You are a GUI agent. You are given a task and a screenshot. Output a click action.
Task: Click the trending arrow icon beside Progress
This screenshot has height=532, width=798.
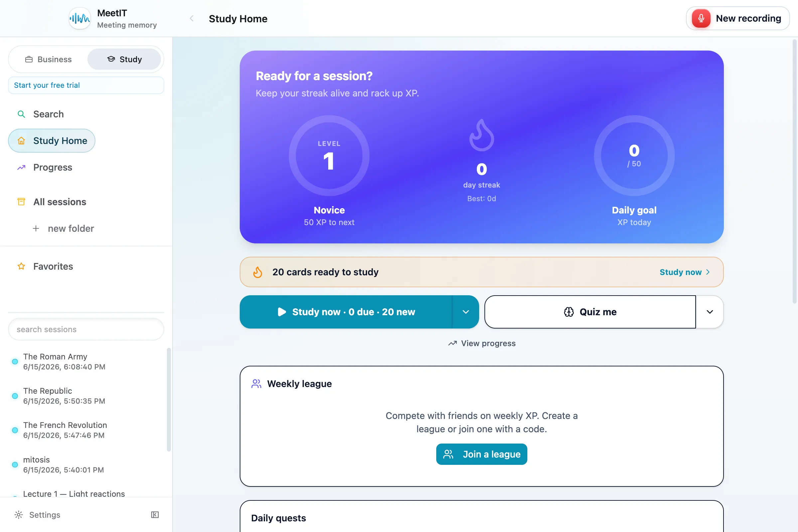[21, 167]
